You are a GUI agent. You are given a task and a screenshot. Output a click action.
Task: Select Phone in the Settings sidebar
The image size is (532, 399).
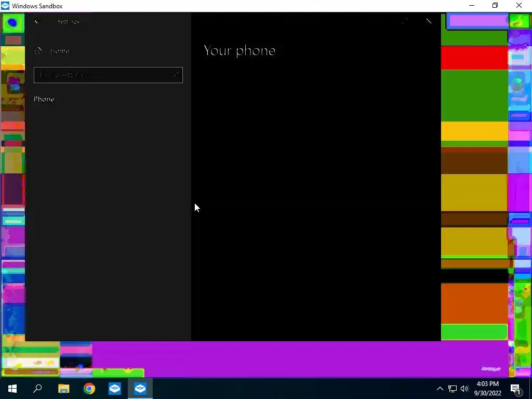44,99
